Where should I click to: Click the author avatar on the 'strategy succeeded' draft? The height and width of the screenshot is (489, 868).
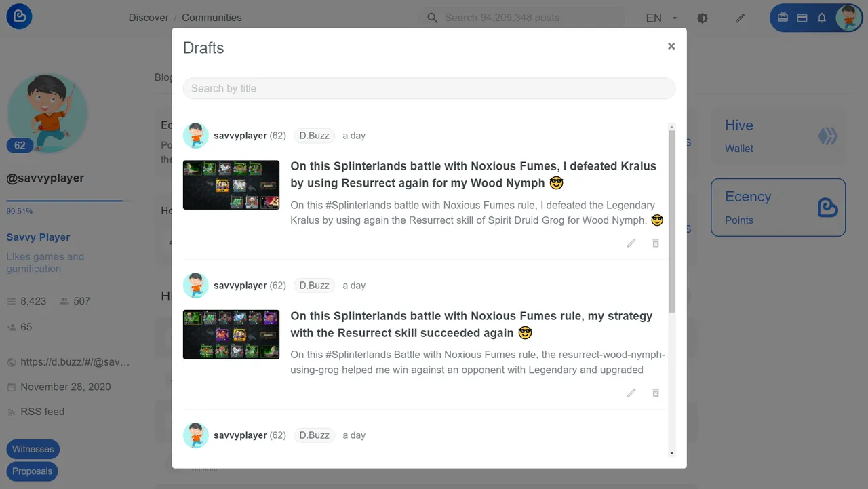coord(196,286)
